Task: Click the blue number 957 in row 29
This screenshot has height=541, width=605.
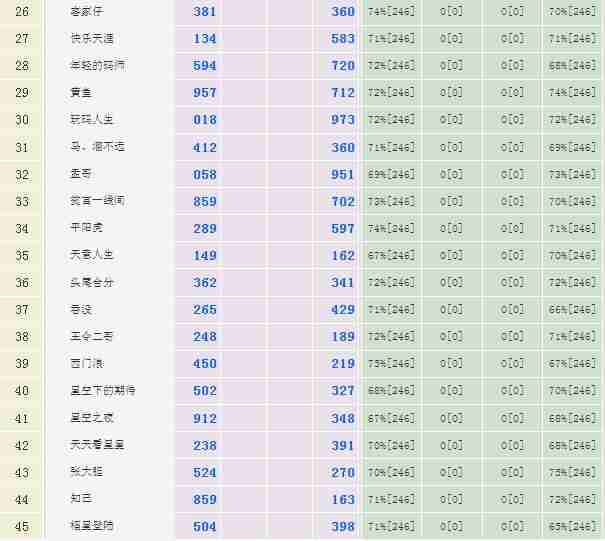Action: pos(205,93)
